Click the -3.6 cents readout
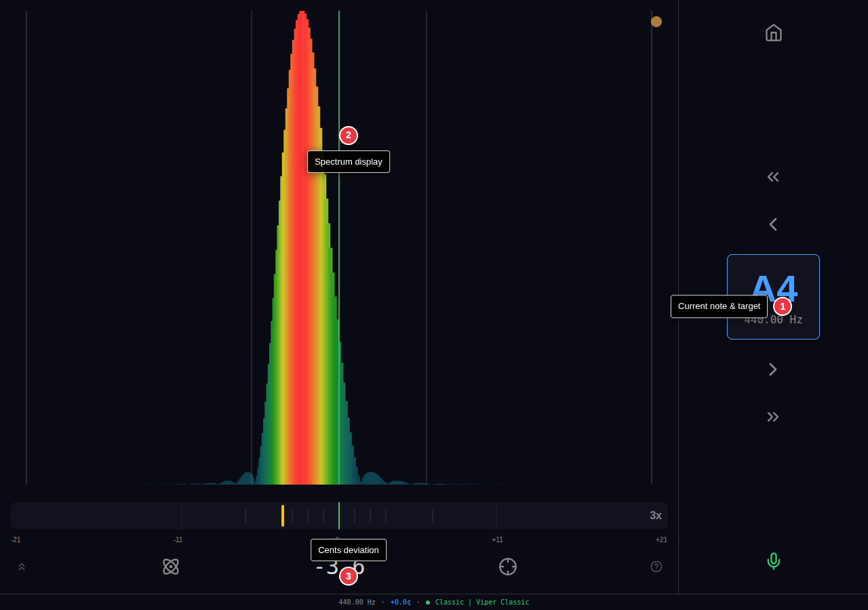 [x=339, y=568]
